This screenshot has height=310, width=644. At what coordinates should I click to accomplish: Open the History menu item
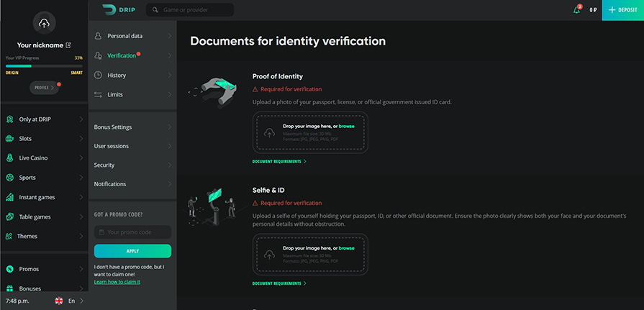(x=117, y=75)
